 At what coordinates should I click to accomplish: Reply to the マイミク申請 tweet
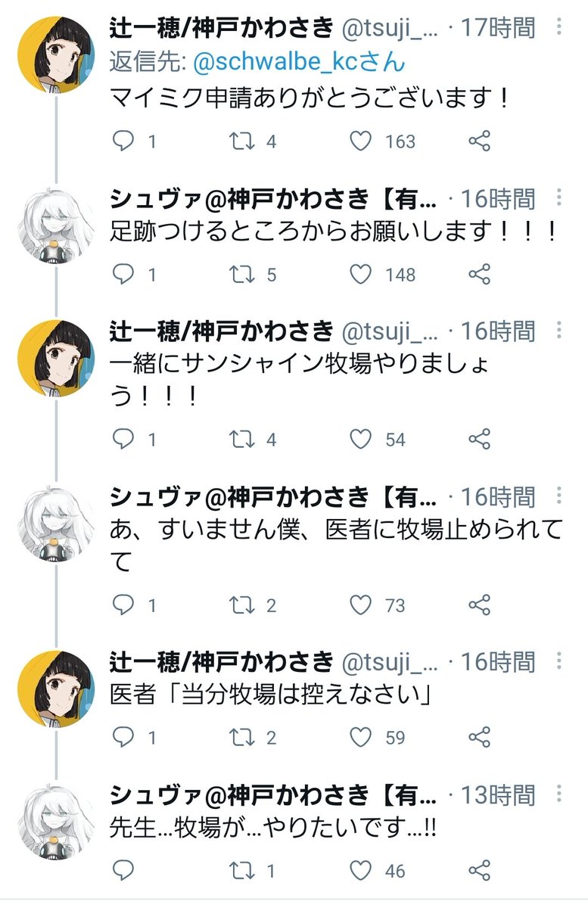[123, 141]
